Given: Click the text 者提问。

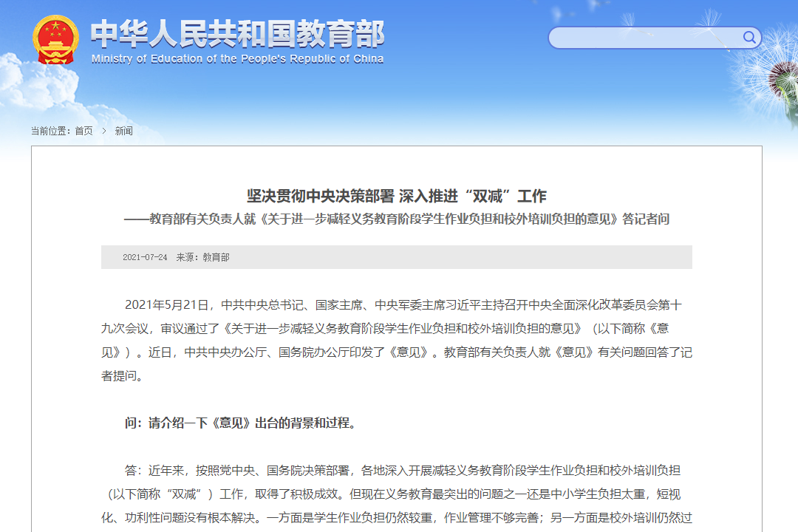Looking at the screenshot, I should [x=122, y=375].
